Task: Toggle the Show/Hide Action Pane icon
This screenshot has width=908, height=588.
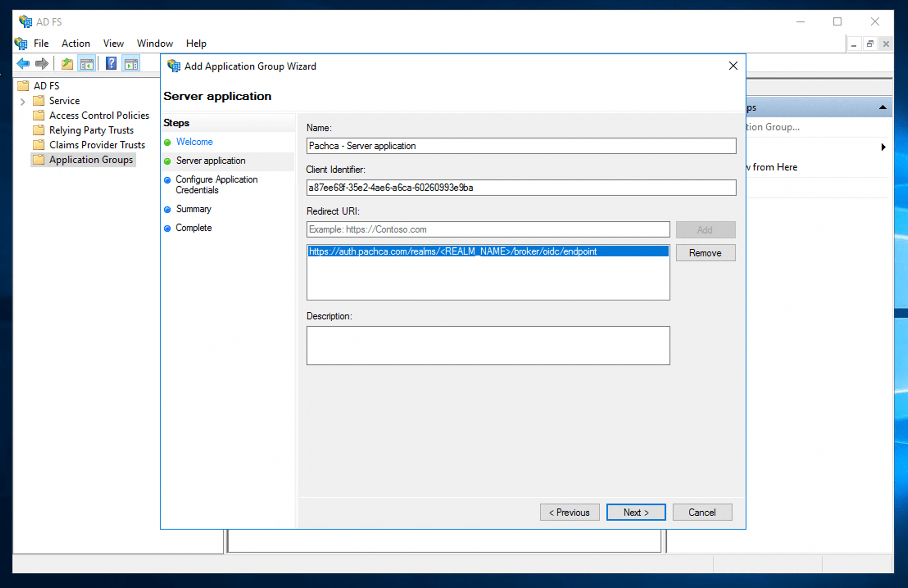Action: click(131, 64)
